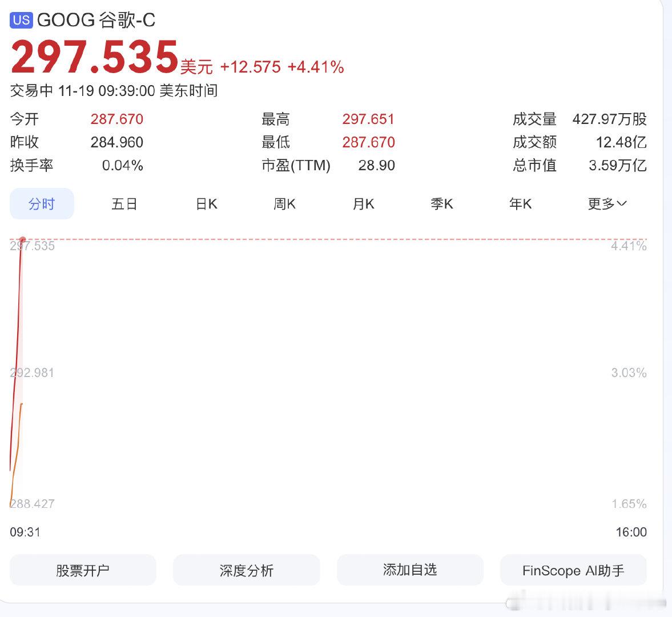Open 深度分析 for GOOG
The image size is (672, 617).
point(246,570)
